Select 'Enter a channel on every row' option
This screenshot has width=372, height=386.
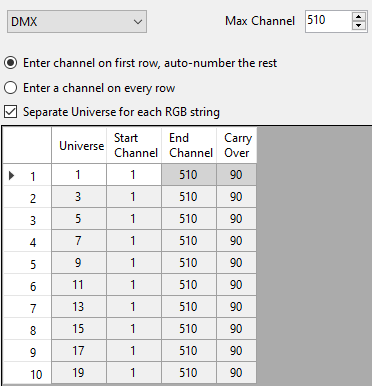[11, 88]
